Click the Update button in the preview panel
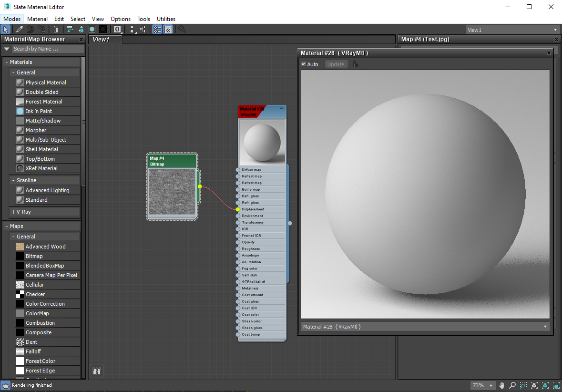Image resolution: width=562 pixels, height=392 pixels. (x=336, y=64)
